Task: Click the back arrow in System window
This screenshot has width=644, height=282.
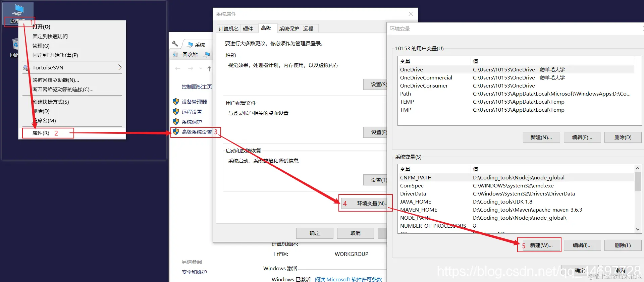Action: click(x=178, y=68)
